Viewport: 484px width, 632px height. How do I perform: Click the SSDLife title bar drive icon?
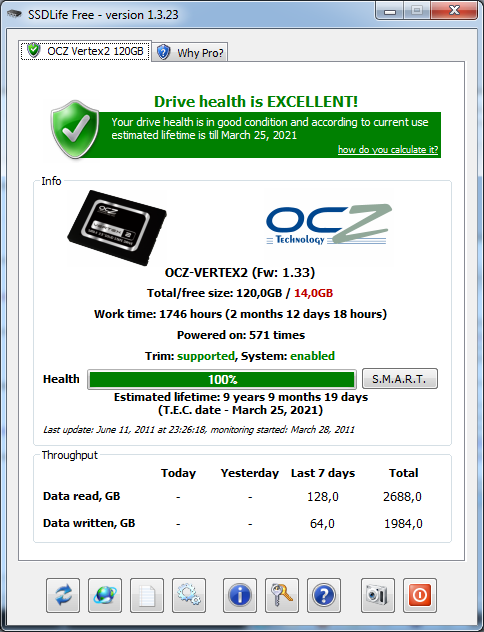14,14
